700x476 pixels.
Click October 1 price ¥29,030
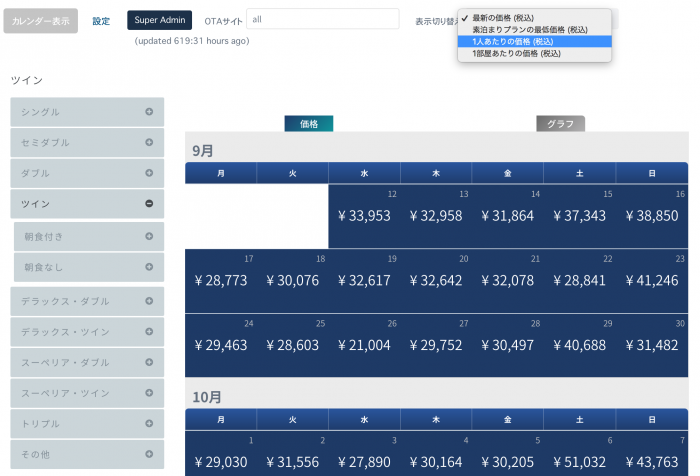[x=221, y=462]
